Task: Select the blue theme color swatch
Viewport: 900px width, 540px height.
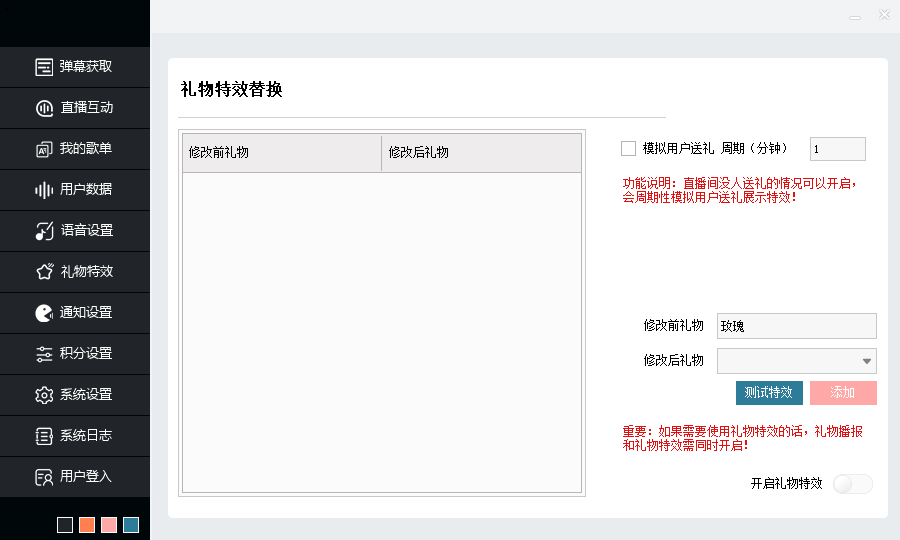Action: 131,525
